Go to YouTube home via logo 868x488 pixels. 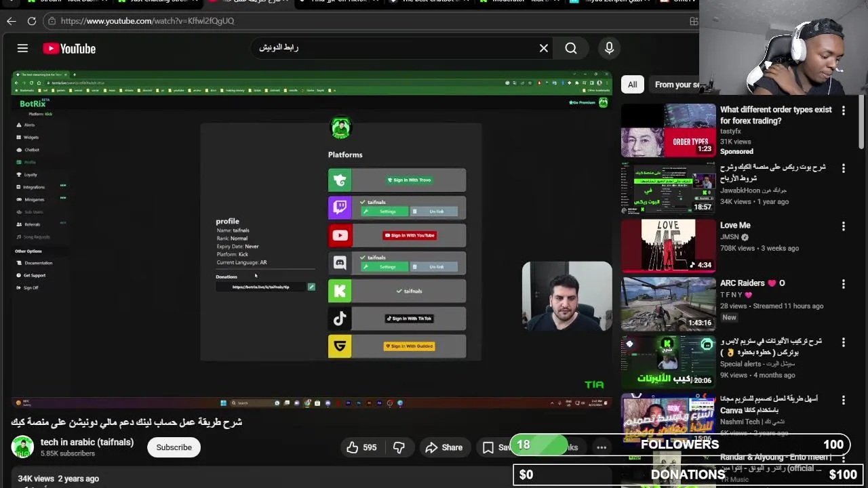tap(69, 48)
